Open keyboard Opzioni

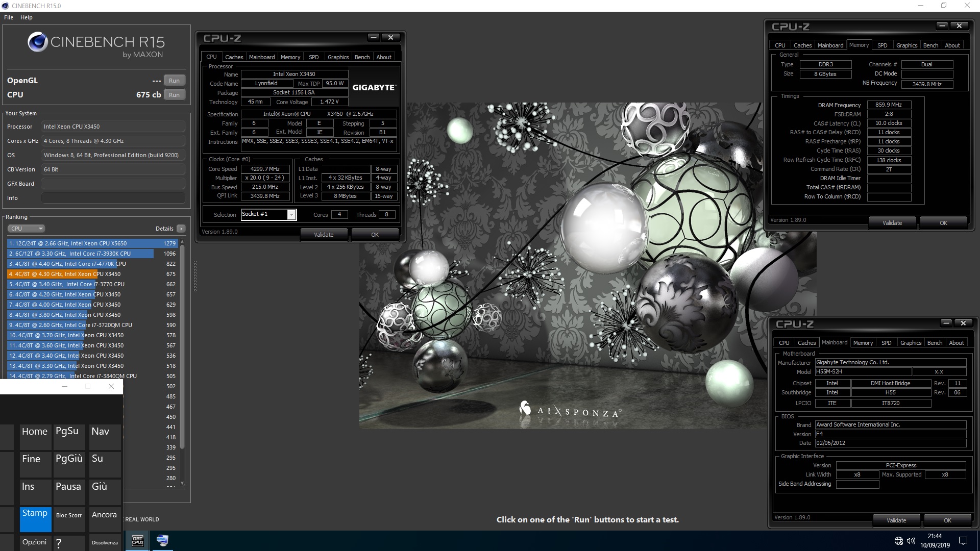pyautogui.click(x=36, y=542)
